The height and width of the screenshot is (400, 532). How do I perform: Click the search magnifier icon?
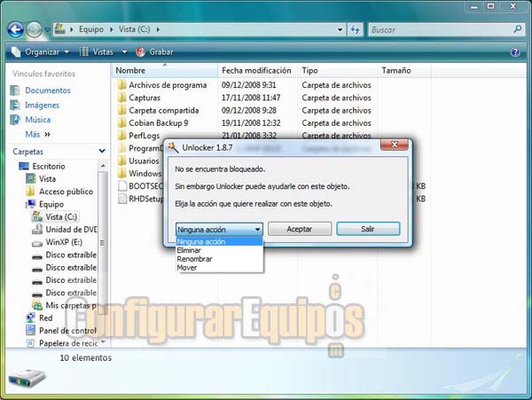[518, 29]
